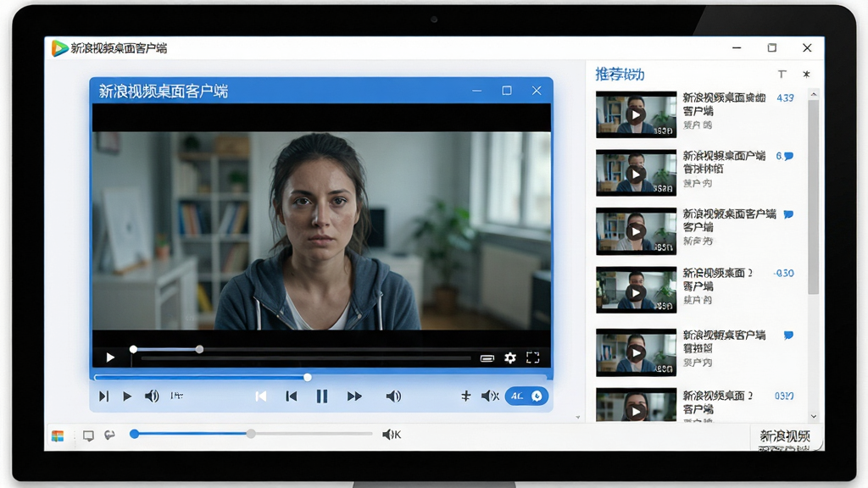Viewport: 868px width, 488px height.
Task: Toggle the speaker icon beside the bottom slider
Action: 392,435
